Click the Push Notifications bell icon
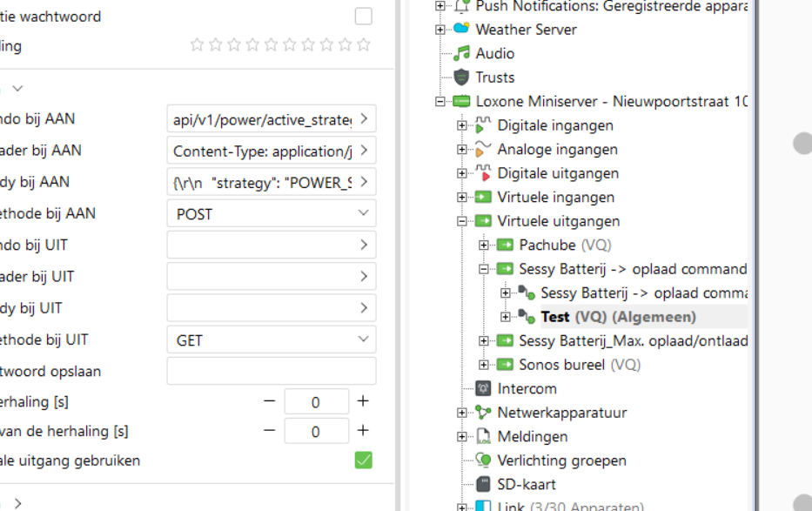Image resolution: width=812 pixels, height=511 pixels. pyautogui.click(x=461, y=6)
